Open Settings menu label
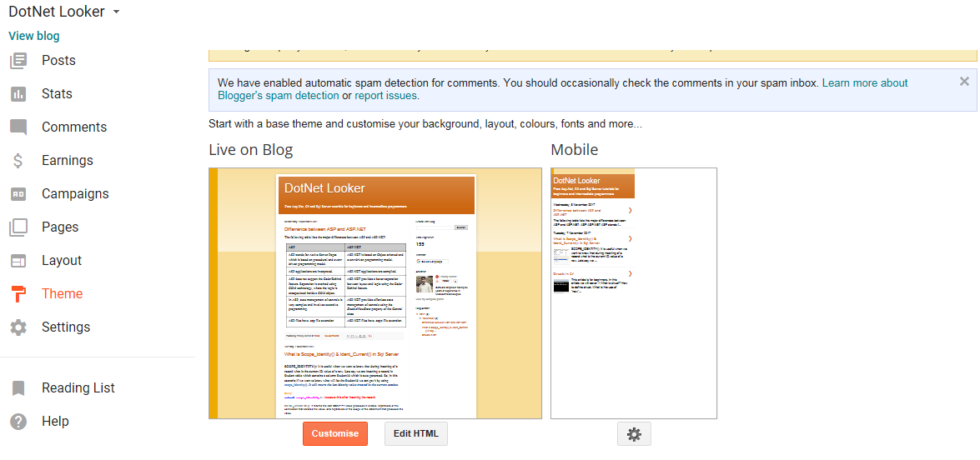This screenshot has width=980, height=460. (x=66, y=327)
